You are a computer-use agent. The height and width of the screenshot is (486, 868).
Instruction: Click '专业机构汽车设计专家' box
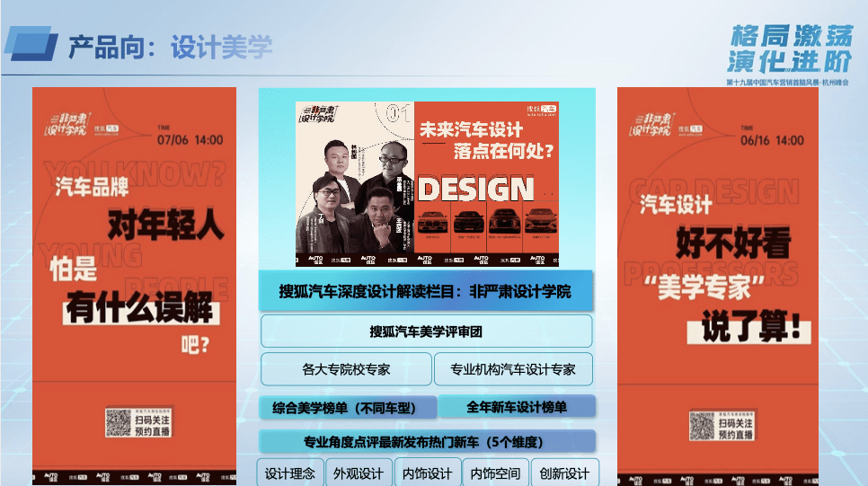click(x=513, y=369)
